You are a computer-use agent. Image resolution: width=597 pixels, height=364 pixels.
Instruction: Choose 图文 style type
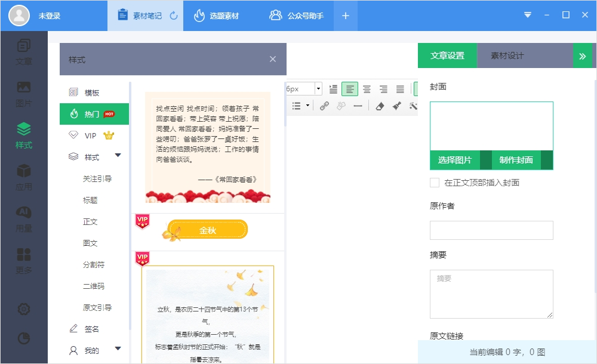[x=90, y=243]
